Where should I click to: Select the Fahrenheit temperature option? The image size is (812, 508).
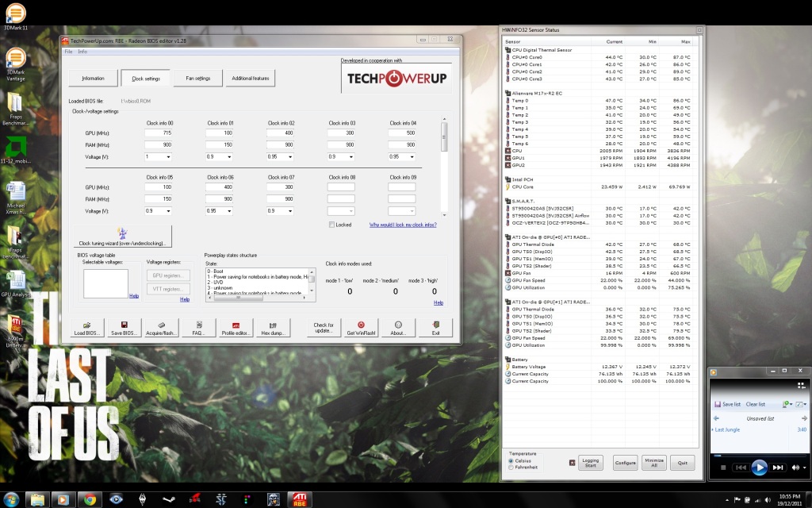(511, 467)
